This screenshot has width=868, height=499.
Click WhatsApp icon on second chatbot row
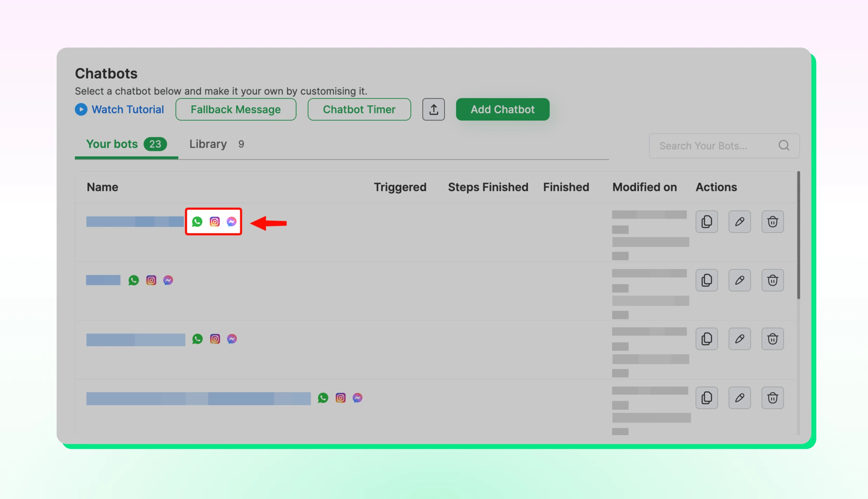click(134, 280)
